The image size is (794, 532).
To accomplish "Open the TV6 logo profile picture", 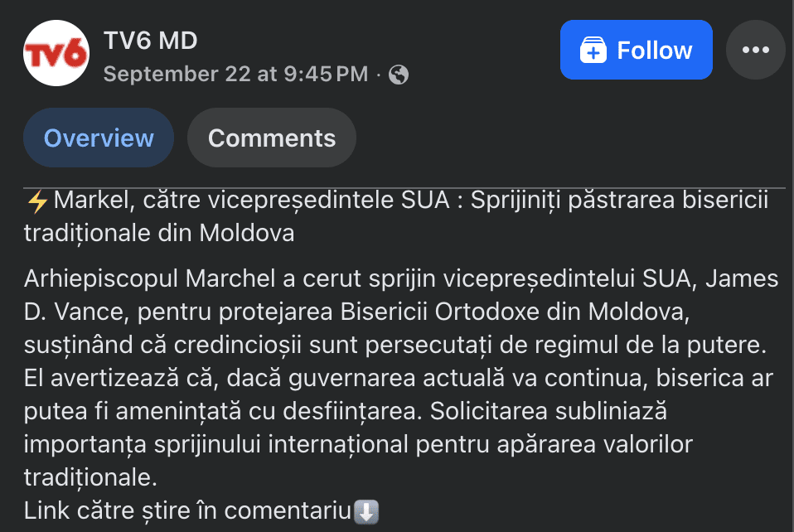I will point(56,55).
